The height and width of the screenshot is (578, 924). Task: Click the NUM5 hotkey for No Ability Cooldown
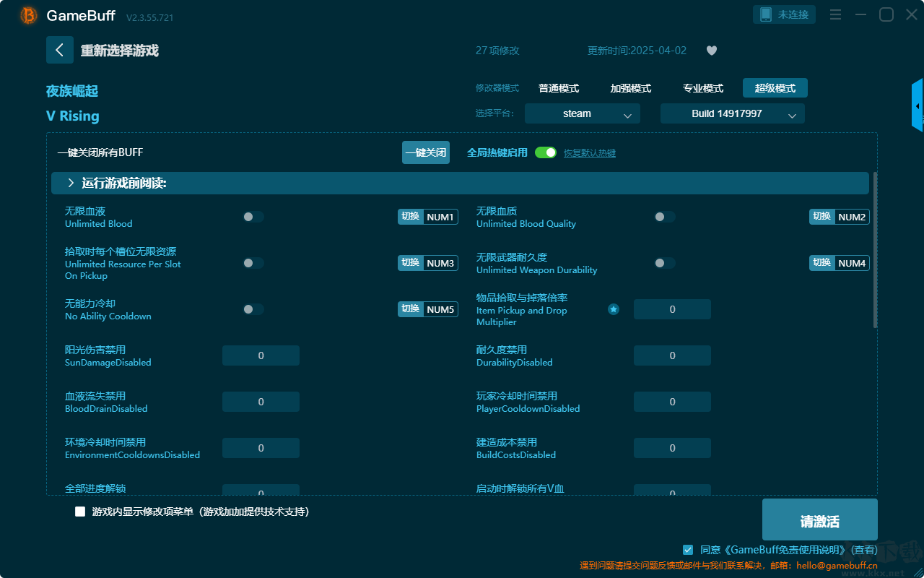pyautogui.click(x=428, y=309)
